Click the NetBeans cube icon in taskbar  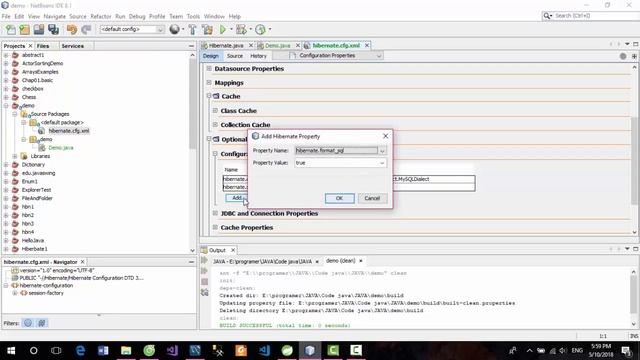click(310, 351)
